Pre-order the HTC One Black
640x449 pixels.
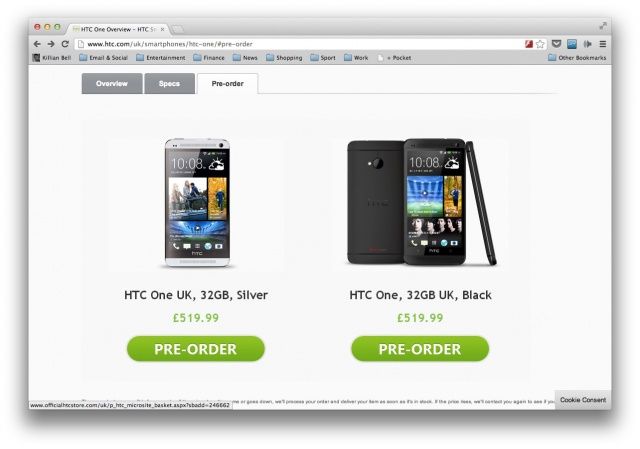point(420,349)
